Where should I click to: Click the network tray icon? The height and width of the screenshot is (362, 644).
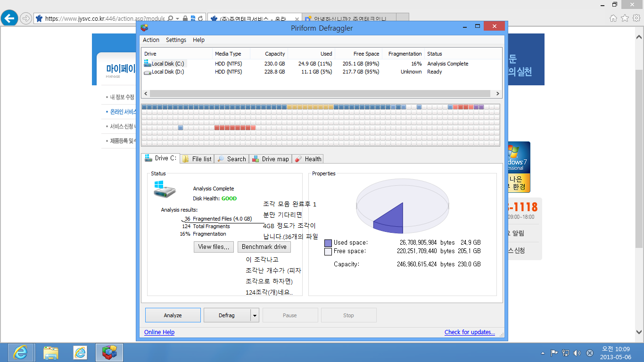click(566, 353)
